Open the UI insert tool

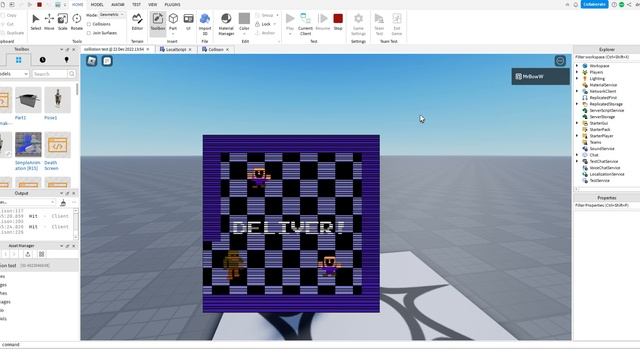188,22
